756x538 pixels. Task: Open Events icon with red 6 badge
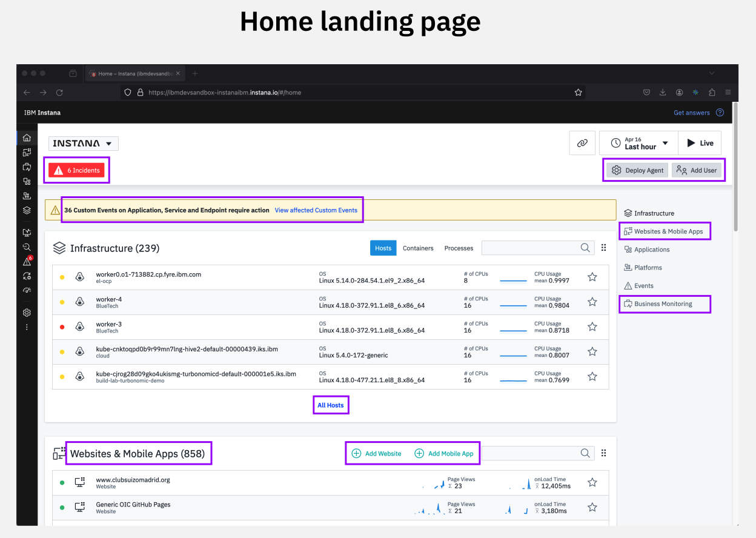[27, 261]
